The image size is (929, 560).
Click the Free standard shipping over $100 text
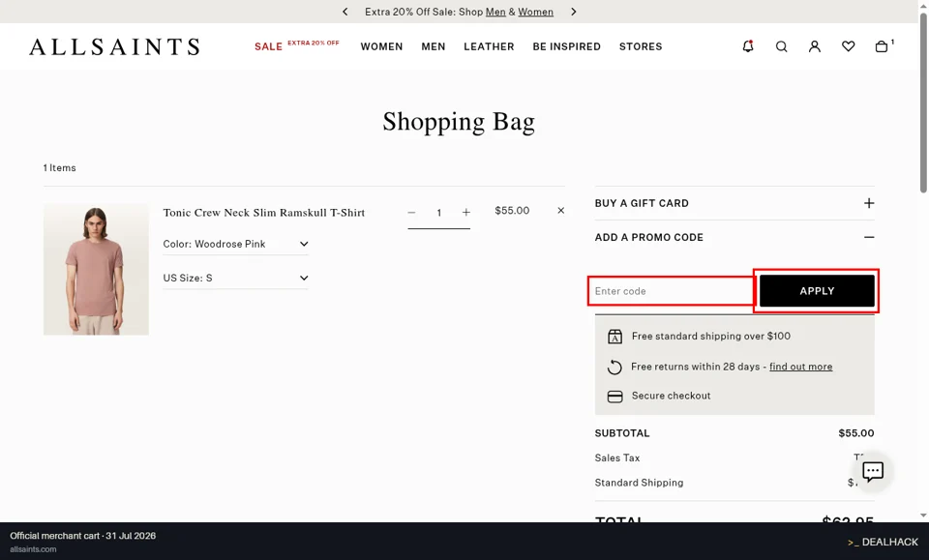click(711, 337)
